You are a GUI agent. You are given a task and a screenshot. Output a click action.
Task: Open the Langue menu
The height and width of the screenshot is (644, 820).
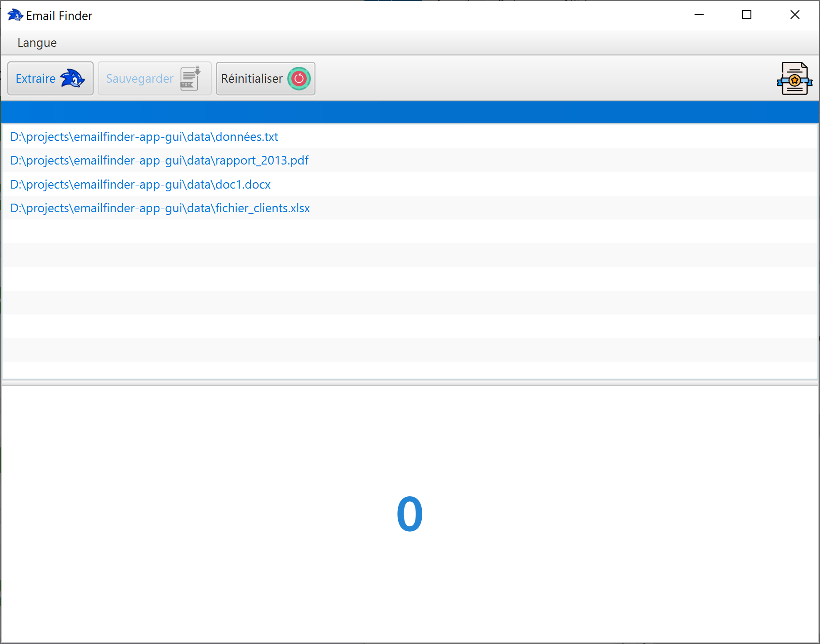[x=37, y=42]
